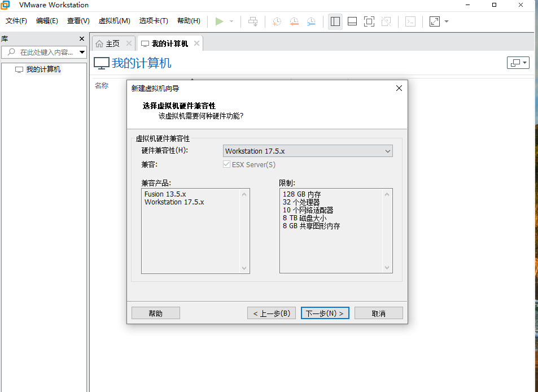This screenshot has height=392, width=538.
Task: Select the 8 TB 磁盘大小 limit entry
Action: click(304, 218)
